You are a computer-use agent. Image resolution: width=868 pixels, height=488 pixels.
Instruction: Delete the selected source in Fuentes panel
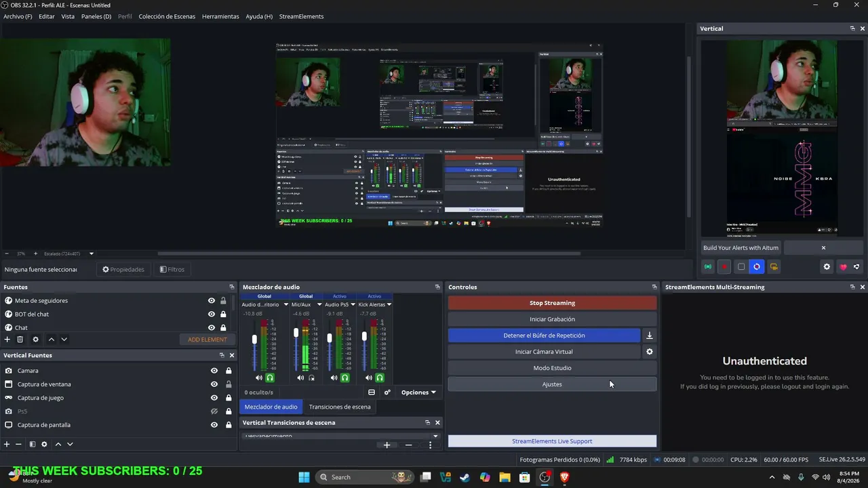(20, 339)
